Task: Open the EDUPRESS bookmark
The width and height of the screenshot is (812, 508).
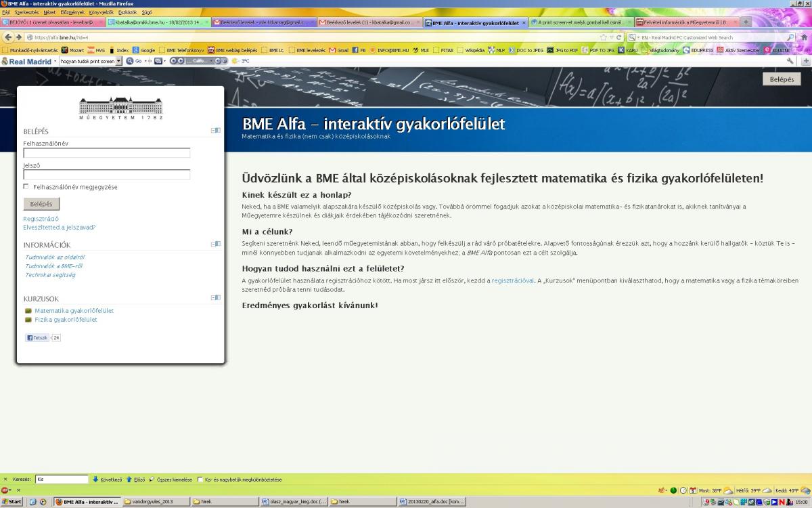Action: (x=698, y=49)
